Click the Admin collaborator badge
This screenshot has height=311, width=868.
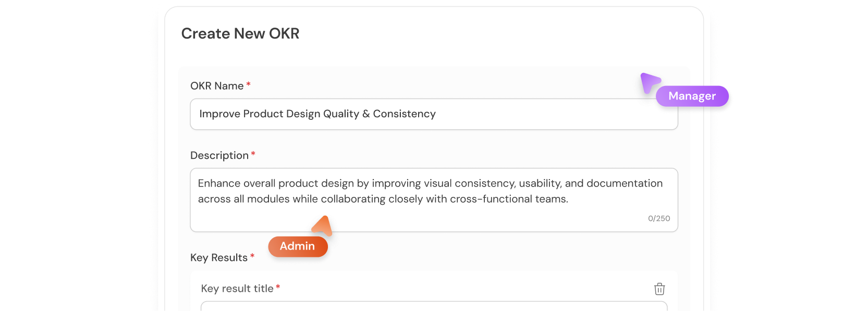(x=298, y=246)
